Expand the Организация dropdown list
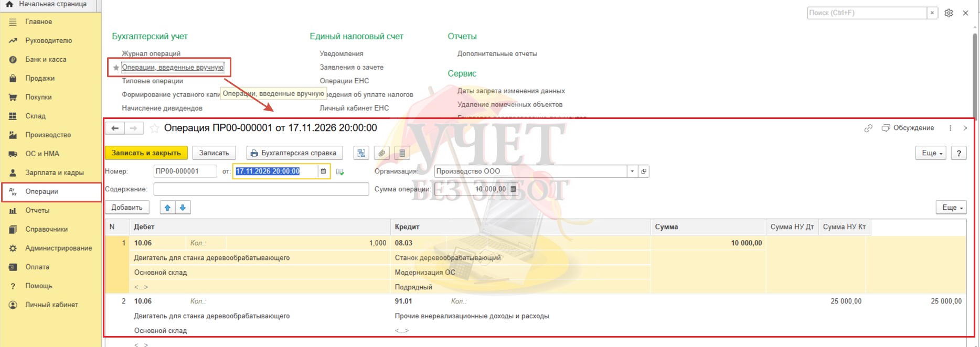980x347 pixels. point(632,171)
